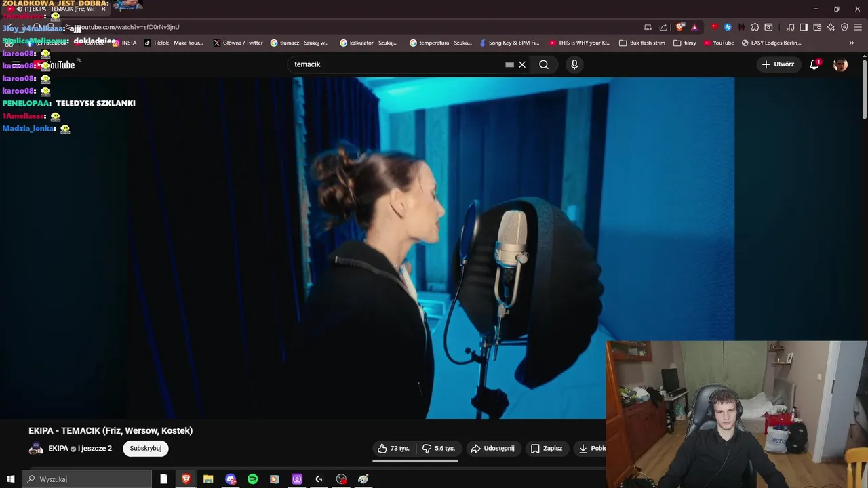
Task: Subscribe with the Subskrybuj button
Action: pyautogui.click(x=146, y=448)
